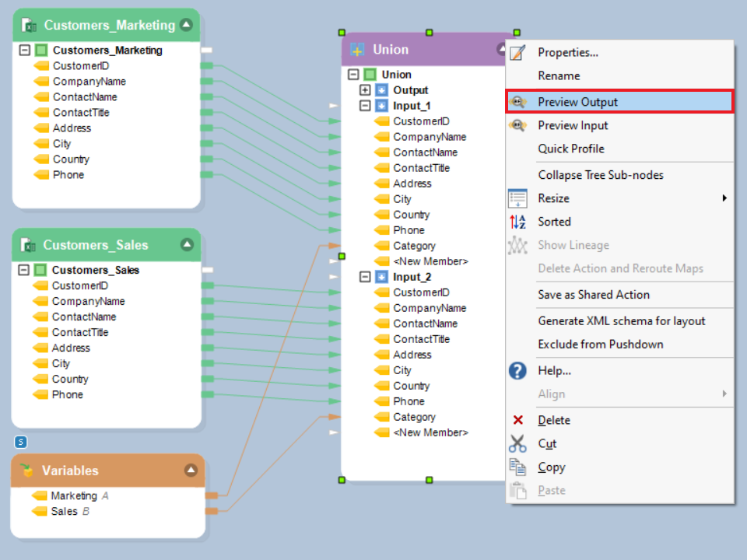Click the Preview Input magnifier icon

517,125
